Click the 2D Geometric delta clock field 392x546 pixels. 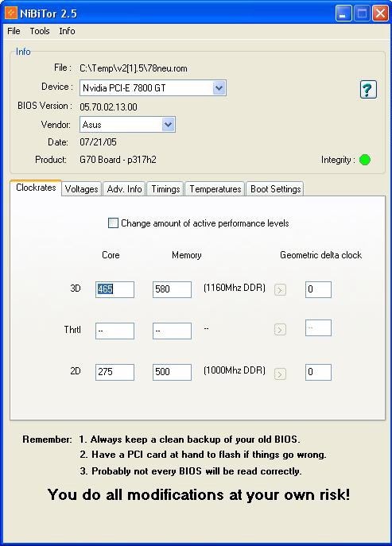[x=318, y=372]
